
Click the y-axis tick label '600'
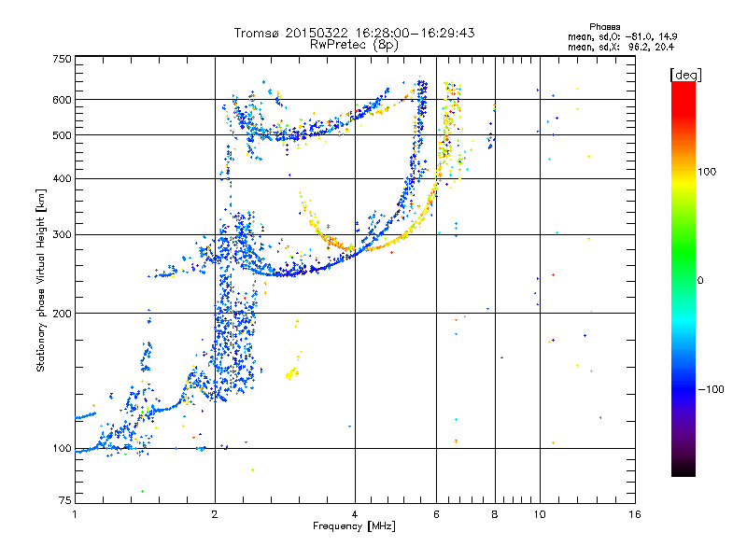click(63, 100)
